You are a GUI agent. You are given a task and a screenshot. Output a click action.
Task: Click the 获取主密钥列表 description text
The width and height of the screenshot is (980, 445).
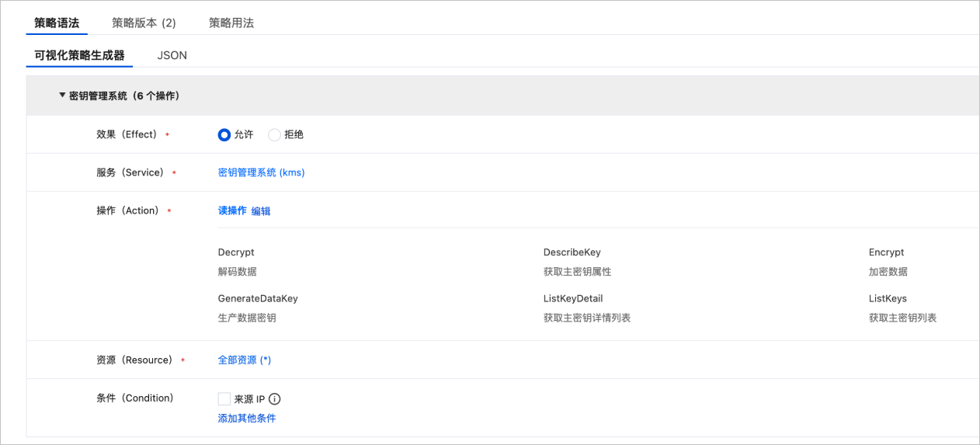(x=902, y=318)
